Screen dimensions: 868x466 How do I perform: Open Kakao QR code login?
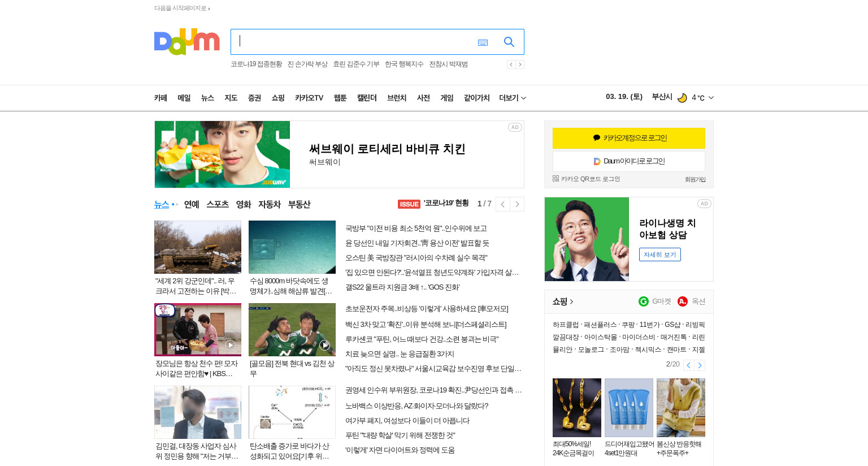(586, 179)
